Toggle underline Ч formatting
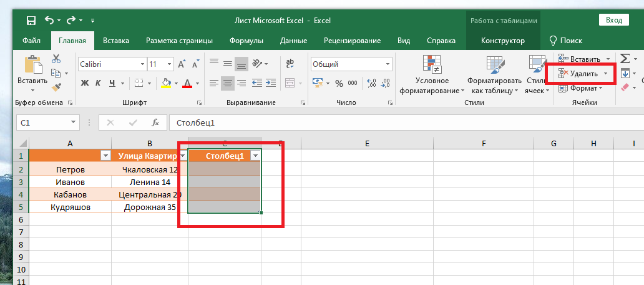This screenshot has height=285, width=644. coord(112,82)
